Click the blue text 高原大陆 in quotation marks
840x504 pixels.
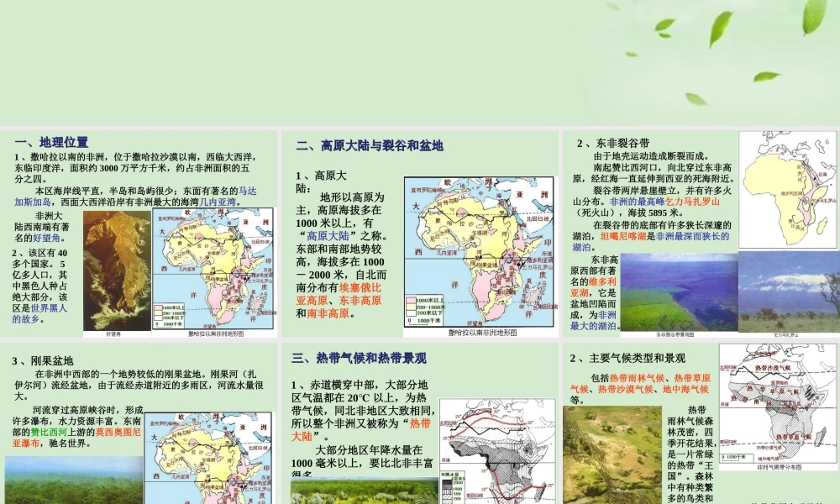point(328,236)
